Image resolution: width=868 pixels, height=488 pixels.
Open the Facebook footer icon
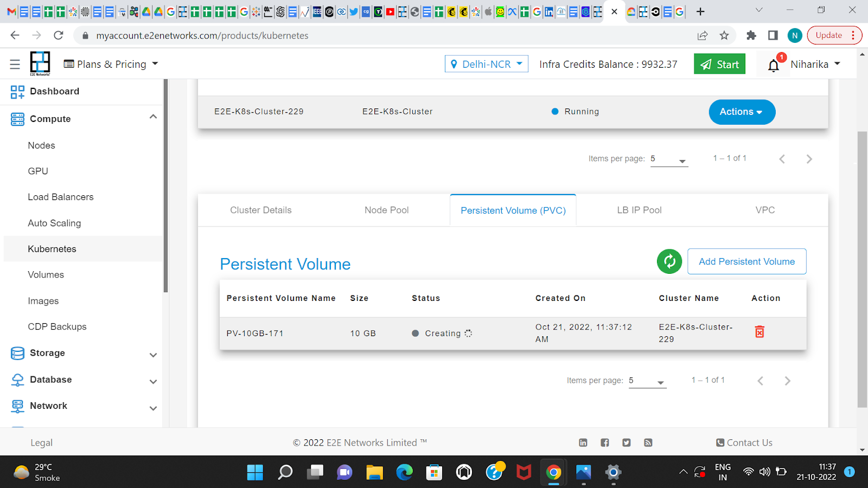[x=605, y=443]
